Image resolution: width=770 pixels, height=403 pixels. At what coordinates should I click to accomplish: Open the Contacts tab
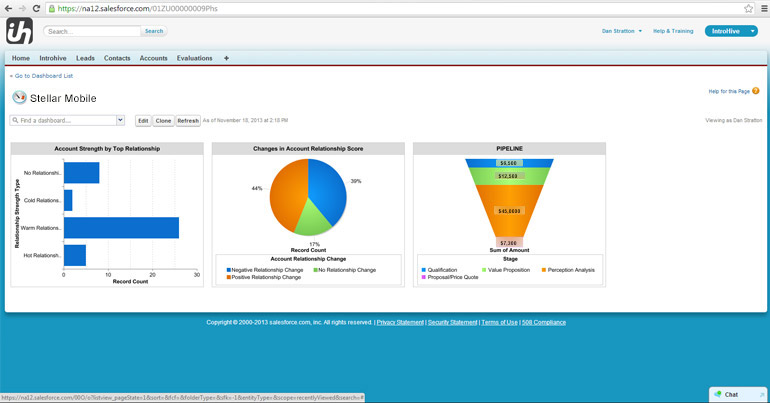coord(117,58)
